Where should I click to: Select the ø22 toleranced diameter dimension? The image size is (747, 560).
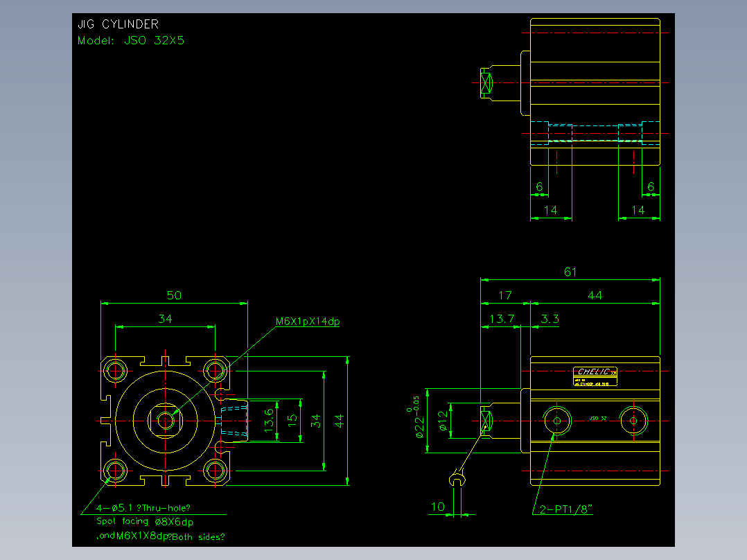[x=416, y=417]
